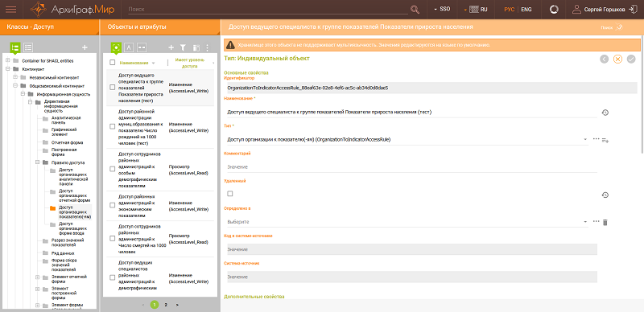Open the objects filter funnel
The height and width of the screenshot is (312, 644).
click(184, 47)
